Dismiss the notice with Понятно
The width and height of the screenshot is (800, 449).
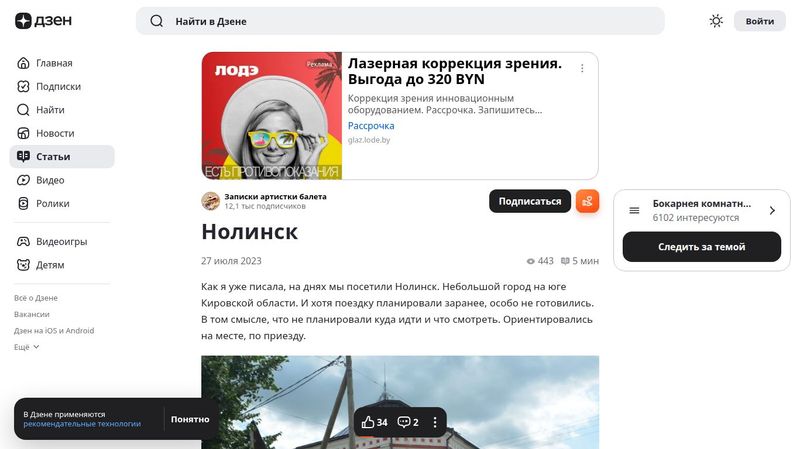click(190, 419)
